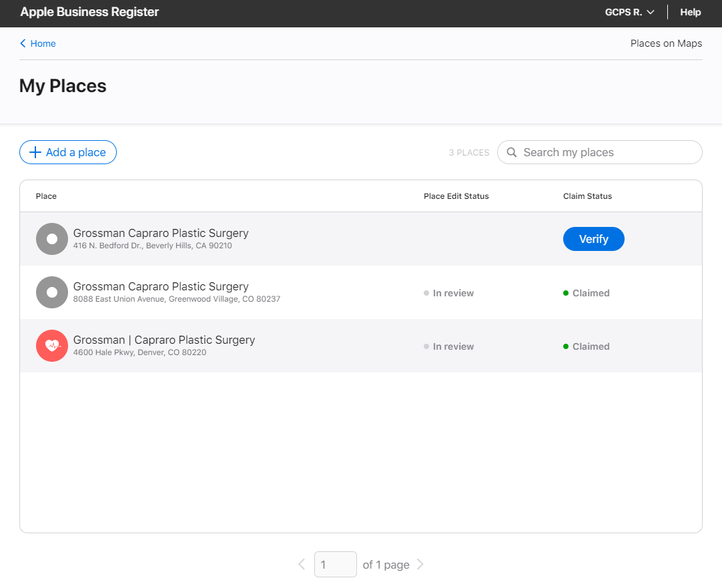Click the back chevron next to Home

tap(23, 43)
